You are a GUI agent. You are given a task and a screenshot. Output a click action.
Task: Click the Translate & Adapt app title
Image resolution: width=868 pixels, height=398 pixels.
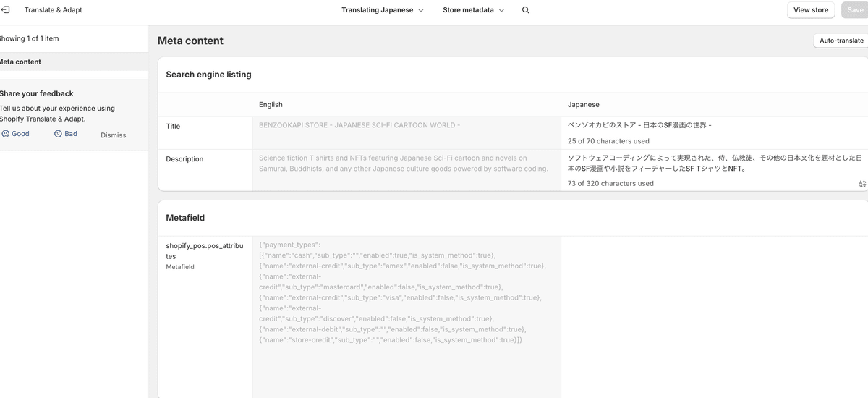(53, 10)
